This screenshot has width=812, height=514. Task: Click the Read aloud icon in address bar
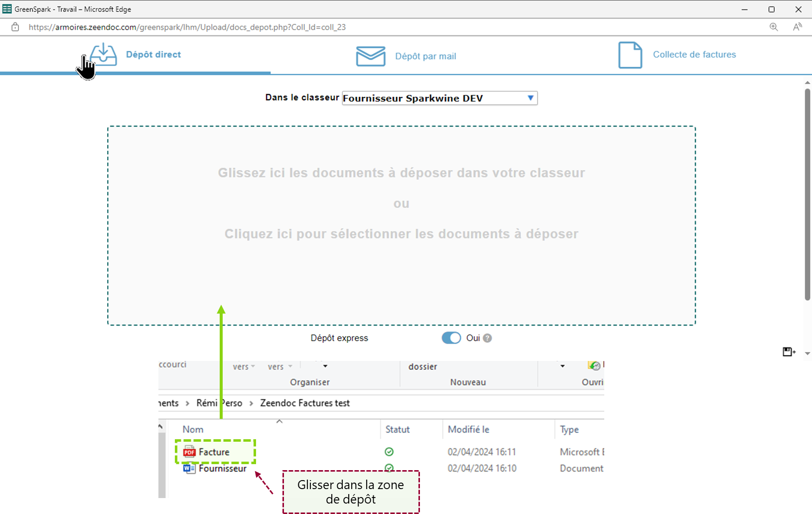point(797,27)
